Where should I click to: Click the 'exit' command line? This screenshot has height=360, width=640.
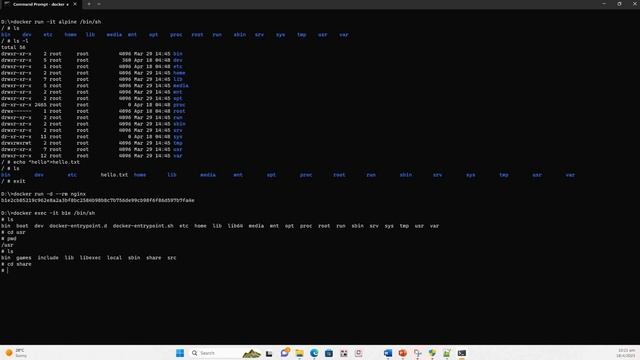pos(13,181)
